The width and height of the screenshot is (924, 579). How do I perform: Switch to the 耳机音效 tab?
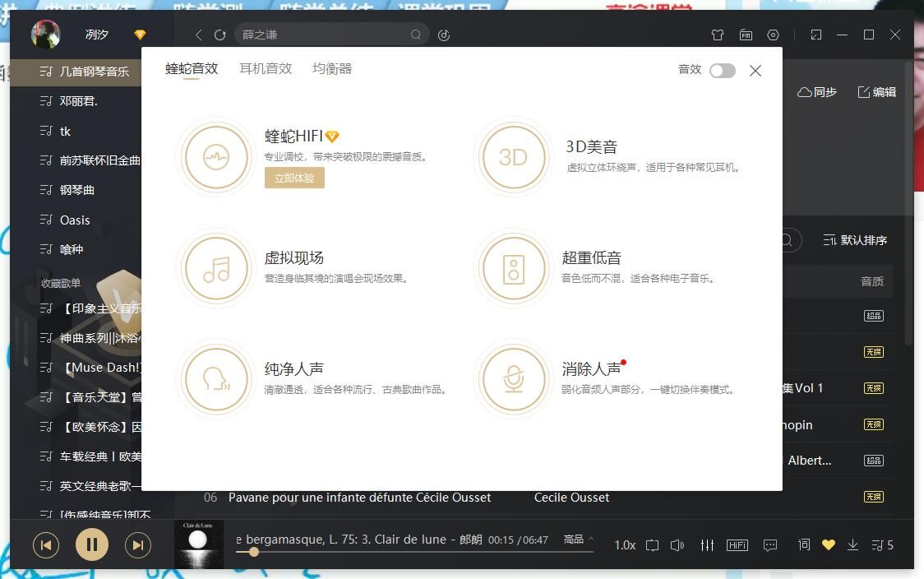click(266, 69)
